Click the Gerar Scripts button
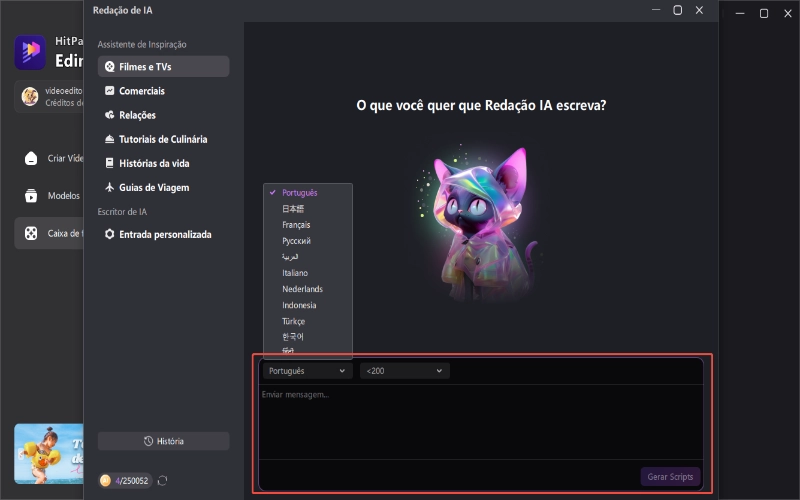This screenshot has height=500, width=800. [670, 476]
